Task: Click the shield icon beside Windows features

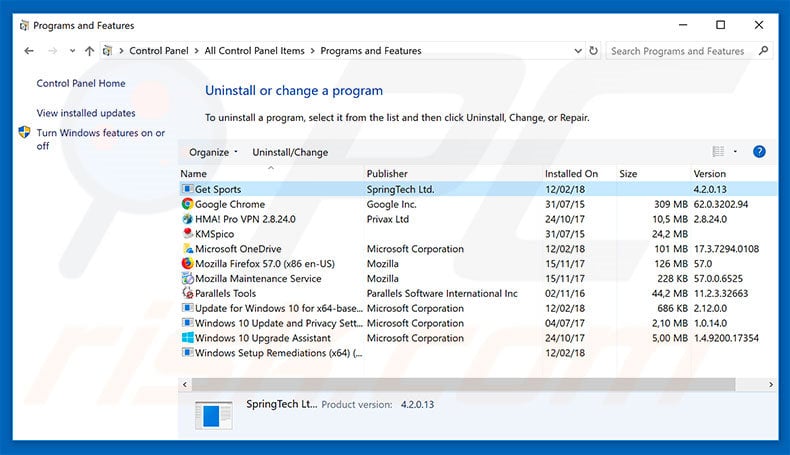Action: [x=24, y=133]
